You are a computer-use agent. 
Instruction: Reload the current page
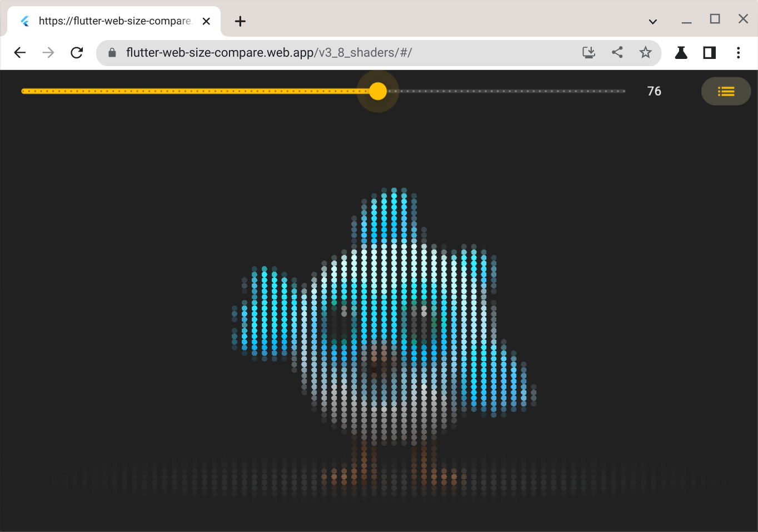coord(77,53)
